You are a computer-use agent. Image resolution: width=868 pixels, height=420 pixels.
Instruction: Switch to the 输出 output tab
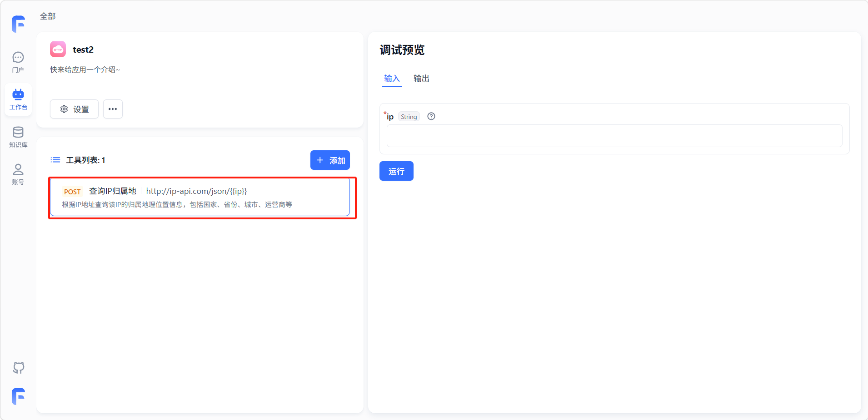tap(421, 79)
